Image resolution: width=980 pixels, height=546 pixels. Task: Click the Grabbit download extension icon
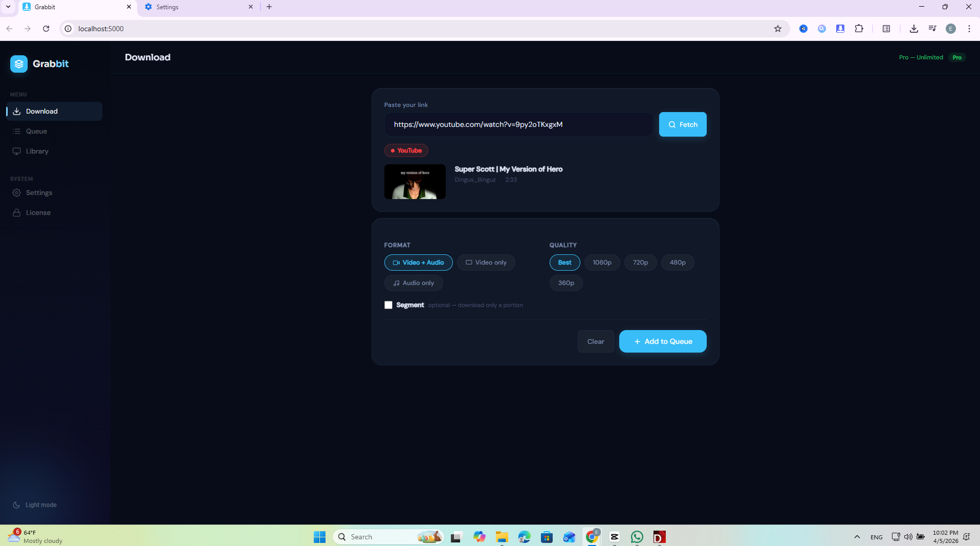tap(840, 29)
